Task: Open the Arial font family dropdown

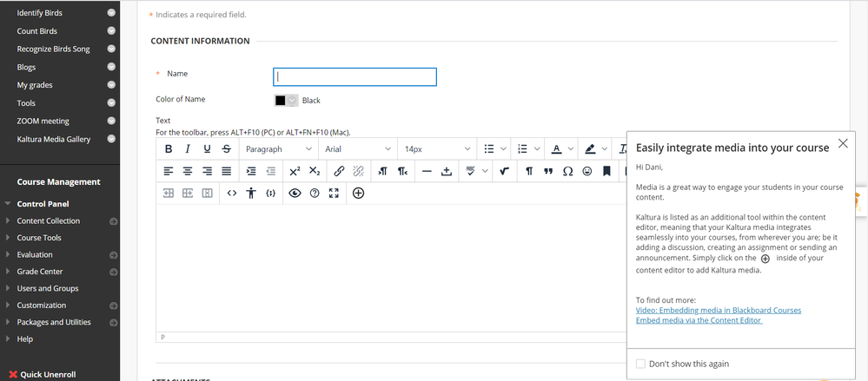Action: (x=358, y=148)
